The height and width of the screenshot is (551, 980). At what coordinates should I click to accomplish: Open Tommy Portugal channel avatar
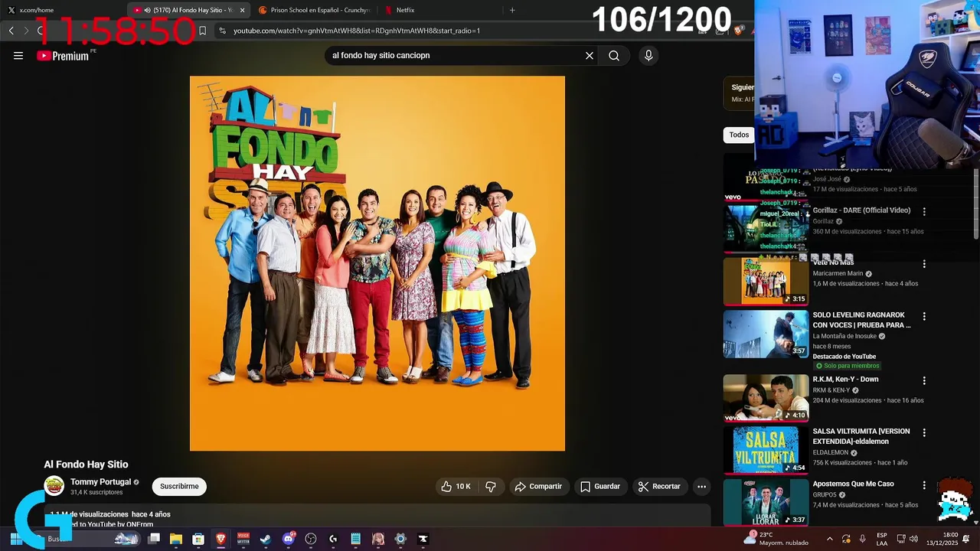coord(54,486)
